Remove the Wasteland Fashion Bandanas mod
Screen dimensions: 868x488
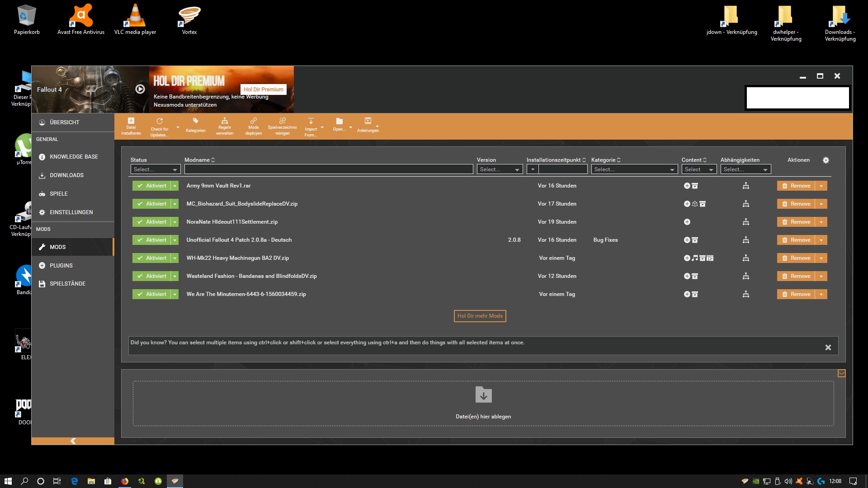pos(796,276)
